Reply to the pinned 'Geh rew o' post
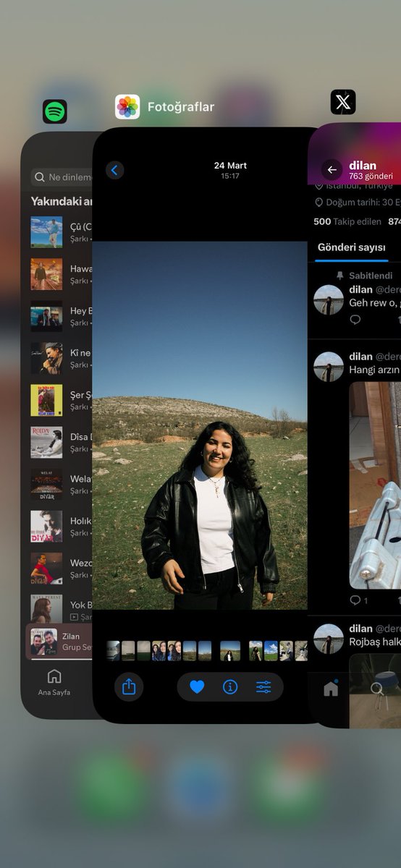Image resolution: width=401 pixels, height=868 pixels. coord(355,319)
